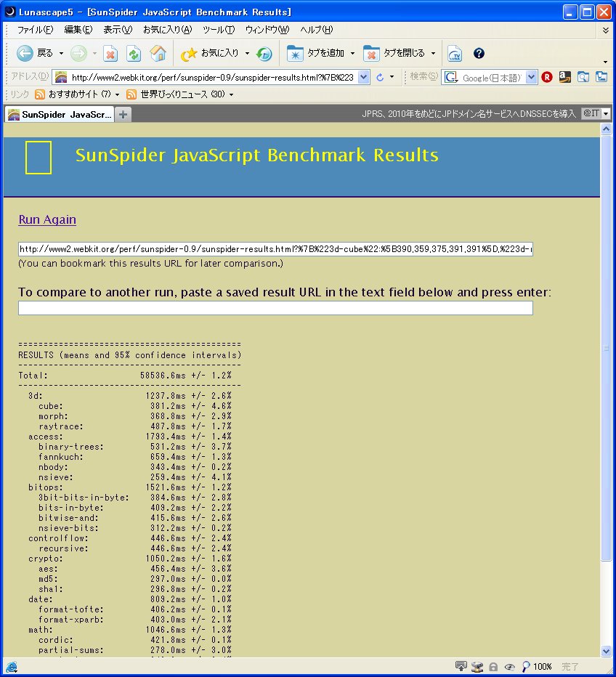The width and height of the screenshot is (616, 677).
Task: Expand the タブを閉じる dropdown arrow
Action: click(x=433, y=54)
